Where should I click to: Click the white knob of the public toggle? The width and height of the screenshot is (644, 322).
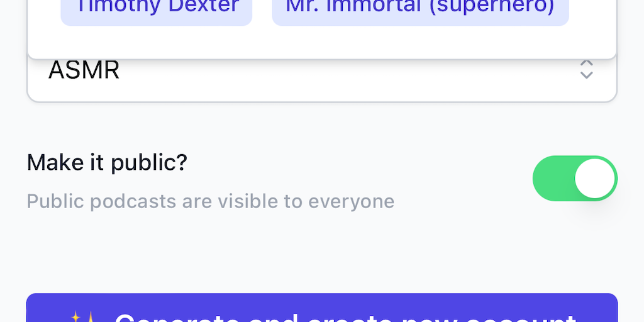click(594, 179)
